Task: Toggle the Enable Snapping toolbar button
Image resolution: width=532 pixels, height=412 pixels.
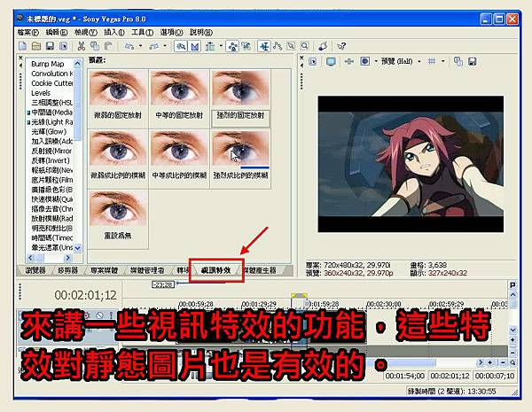Action: pos(181,46)
